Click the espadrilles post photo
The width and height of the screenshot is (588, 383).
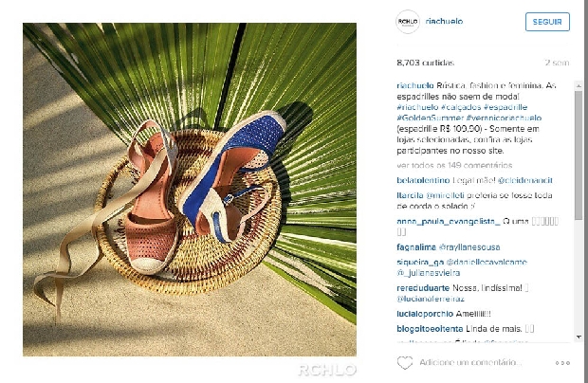(x=190, y=190)
